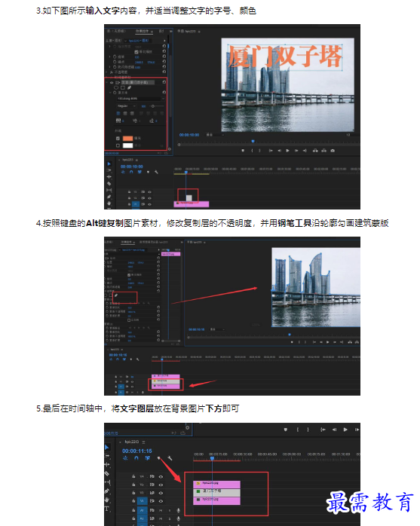This screenshot has height=526, width=420.
Task: Hide the V4 track via eye in step 5
Action: (x=161, y=476)
